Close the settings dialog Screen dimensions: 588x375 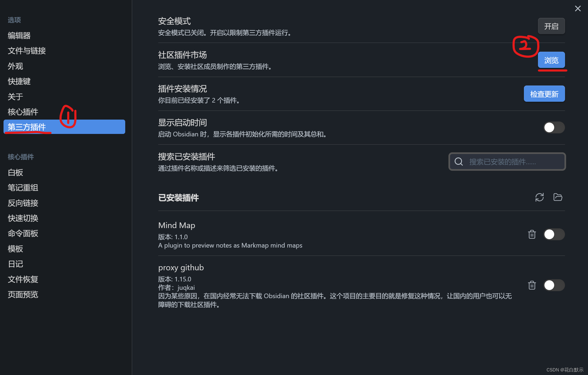pos(578,9)
